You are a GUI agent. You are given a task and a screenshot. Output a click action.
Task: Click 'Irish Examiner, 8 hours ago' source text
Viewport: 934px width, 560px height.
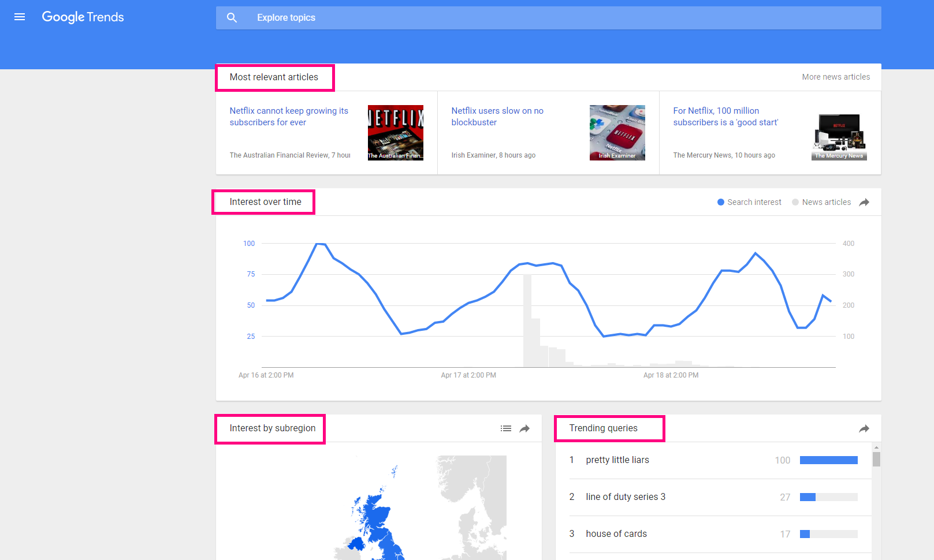click(493, 155)
